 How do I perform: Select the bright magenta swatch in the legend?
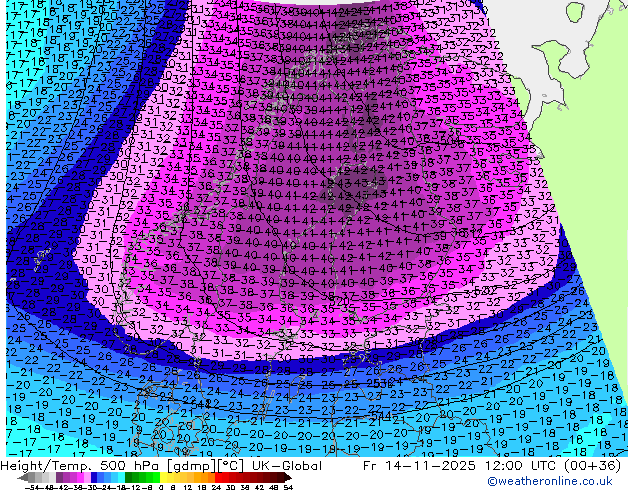coord(80,478)
